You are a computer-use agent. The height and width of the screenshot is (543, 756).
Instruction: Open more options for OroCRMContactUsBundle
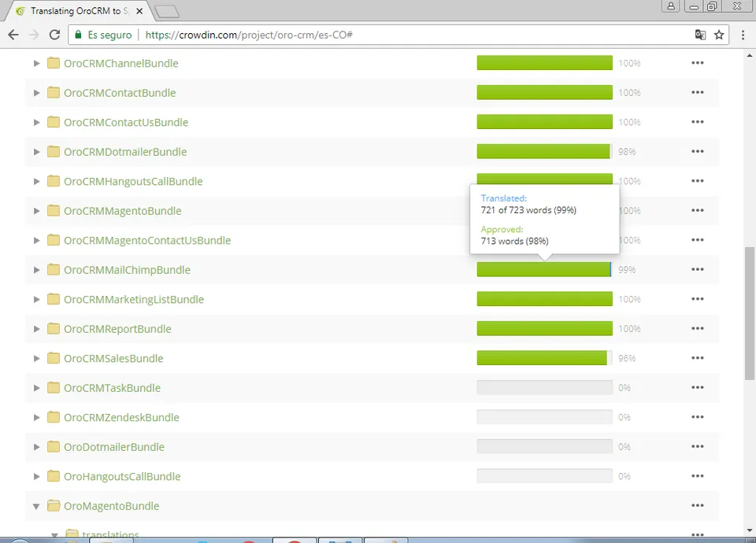pos(697,121)
